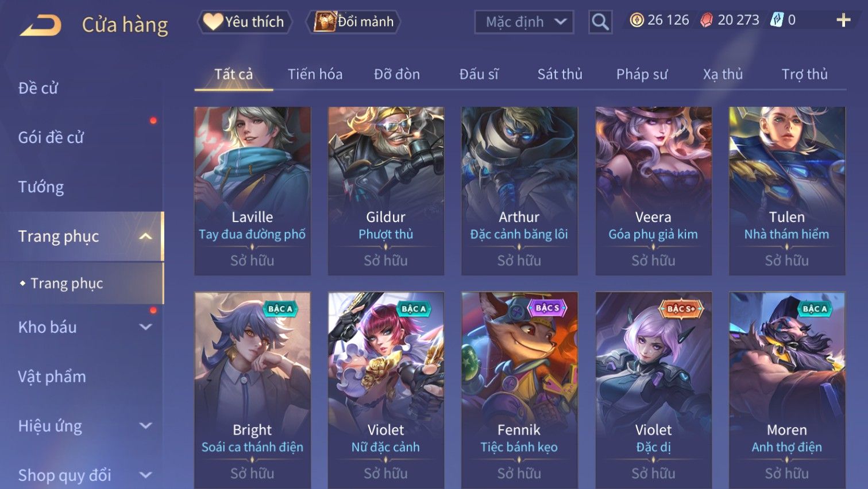868x489 pixels.
Task: Open Fennik Tiệc bánh kẹo skin card
Action: point(519,390)
